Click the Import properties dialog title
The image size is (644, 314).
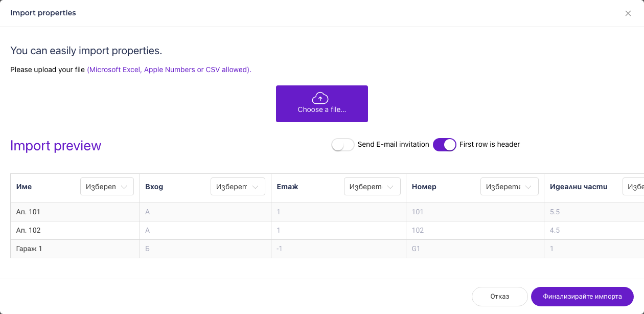click(43, 13)
